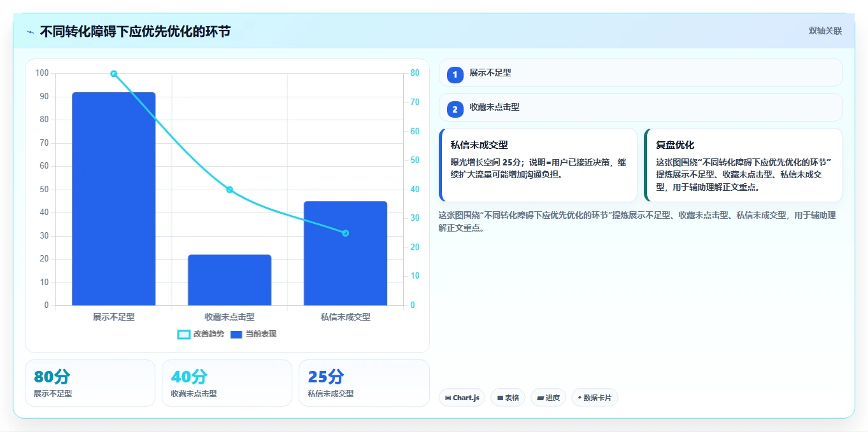Click the 双轴关联 label in header
This screenshot has height=432, width=868.
click(825, 31)
